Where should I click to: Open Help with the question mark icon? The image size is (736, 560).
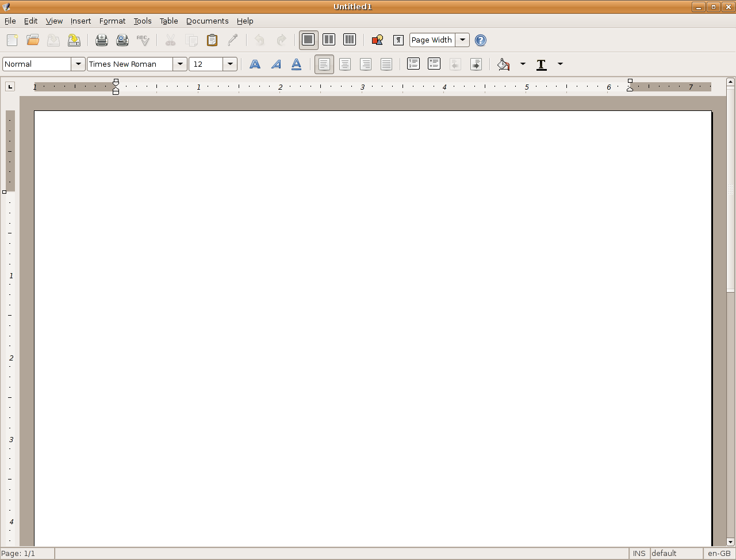[x=481, y=40]
